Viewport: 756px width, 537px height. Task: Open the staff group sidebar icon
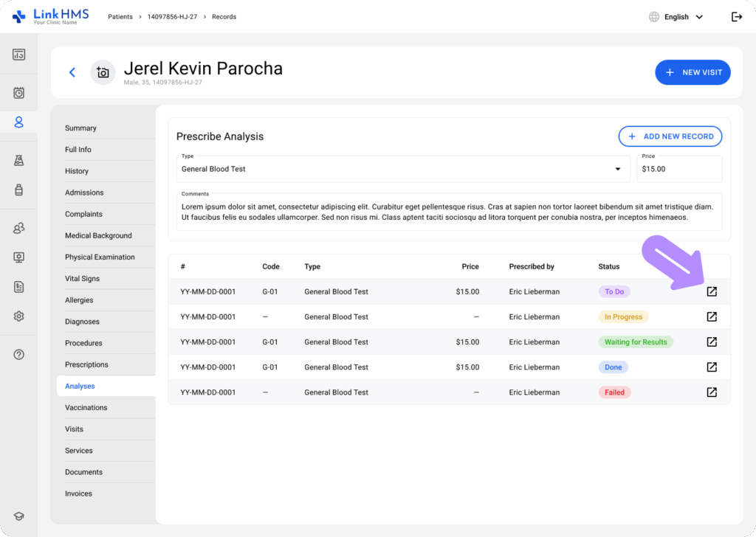tap(18, 228)
